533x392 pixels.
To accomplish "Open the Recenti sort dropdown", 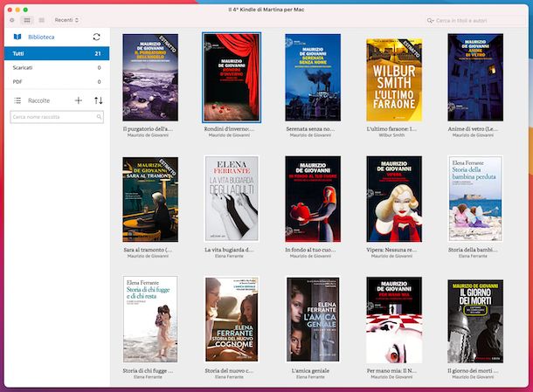I will 66,20.
